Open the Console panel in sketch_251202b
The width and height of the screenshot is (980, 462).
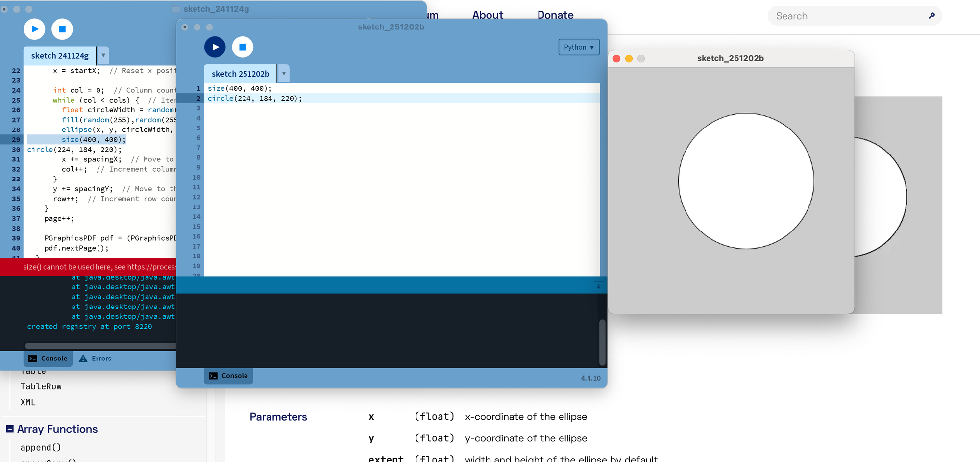point(228,376)
